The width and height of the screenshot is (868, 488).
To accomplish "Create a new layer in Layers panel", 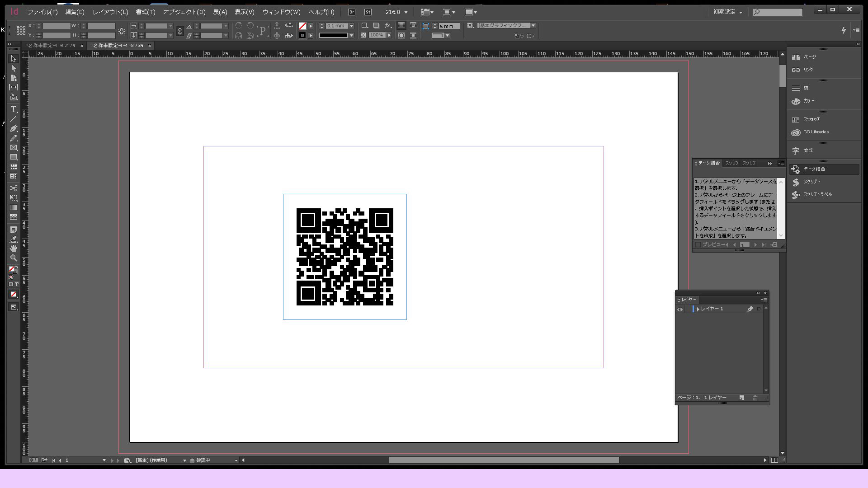I will click(742, 398).
